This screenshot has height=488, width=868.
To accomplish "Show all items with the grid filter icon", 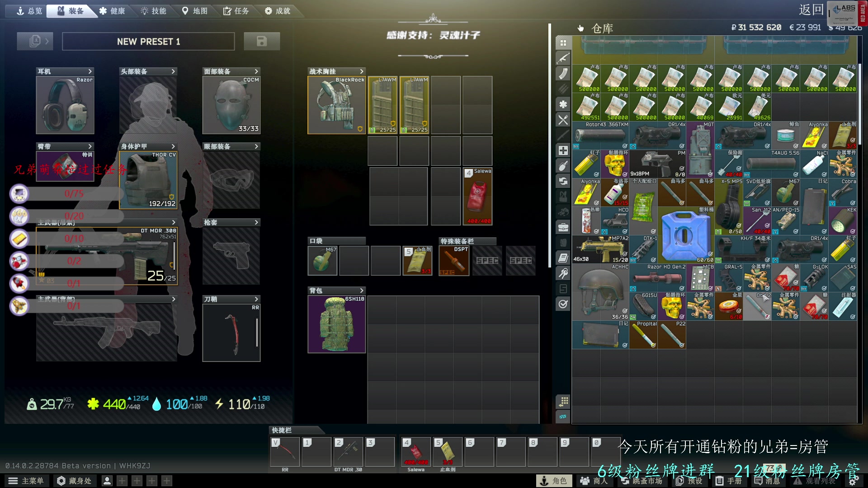I will point(563,43).
